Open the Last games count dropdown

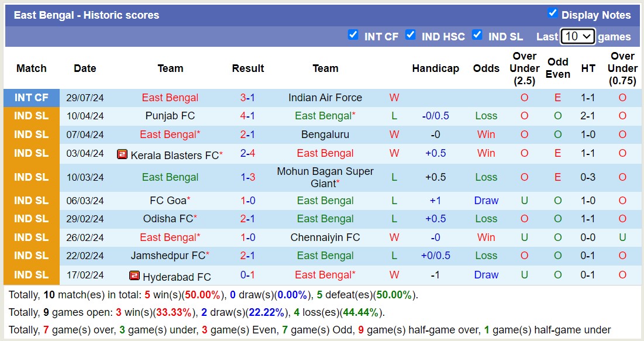point(578,36)
